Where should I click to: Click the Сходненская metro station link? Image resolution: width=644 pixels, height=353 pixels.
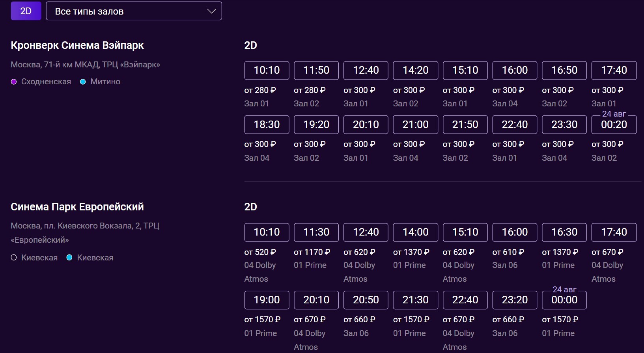click(46, 82)
